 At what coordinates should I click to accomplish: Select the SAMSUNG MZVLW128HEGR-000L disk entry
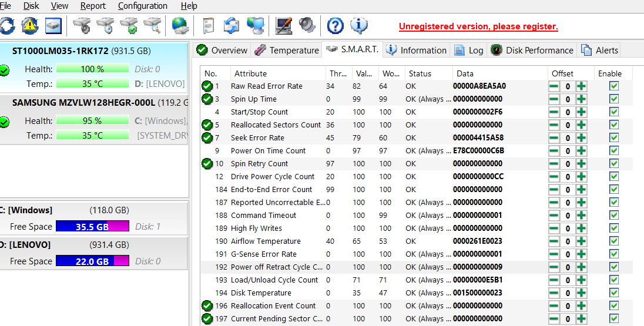click(94, 119)
